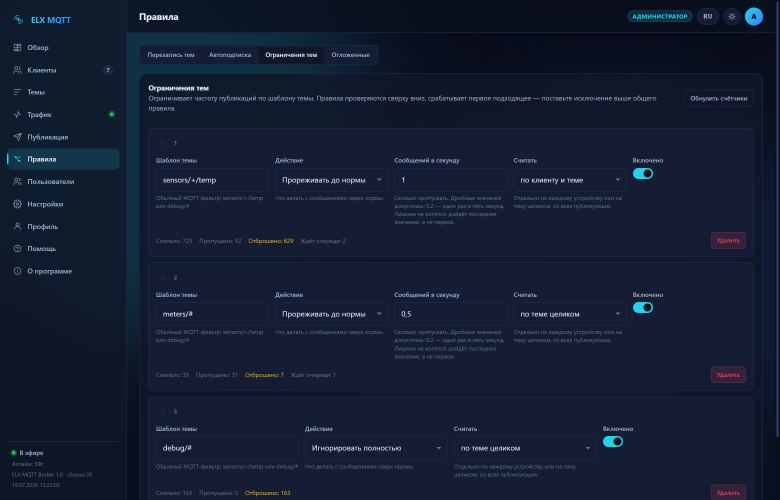Switch to Отложенные tab

click(x=350, y=55)
